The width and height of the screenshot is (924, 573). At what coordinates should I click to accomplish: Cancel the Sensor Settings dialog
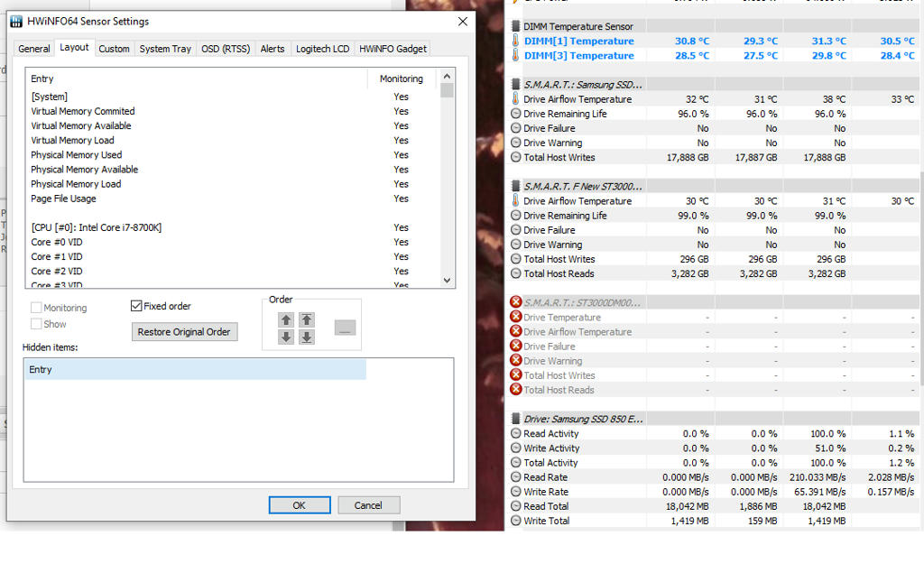tap(368, 505)
